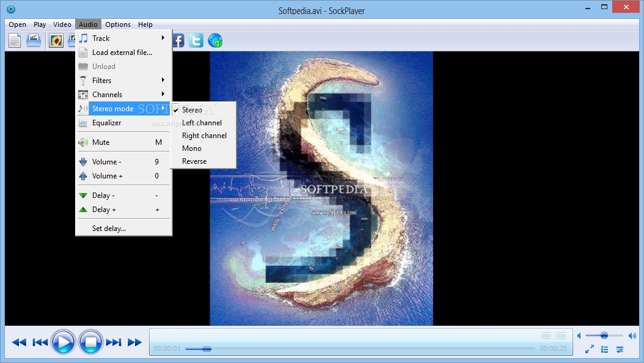
Task: Close the Audio menu via its tab
Action: click(88, 24)
